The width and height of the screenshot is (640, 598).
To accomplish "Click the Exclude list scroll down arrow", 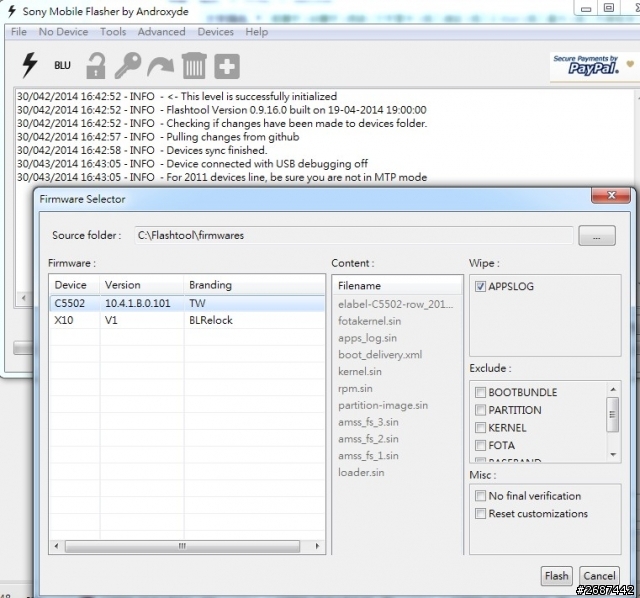I will pyautogui.click(x=613, y=454).
